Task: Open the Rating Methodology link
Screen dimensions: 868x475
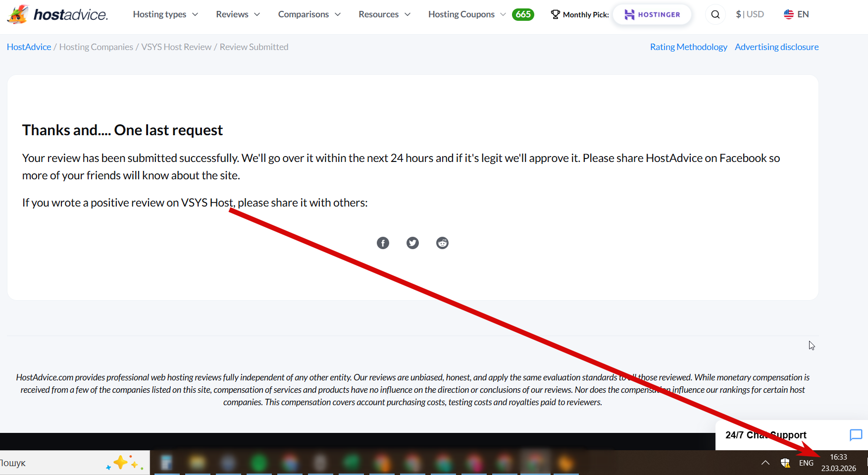Action: coord(688,47)
